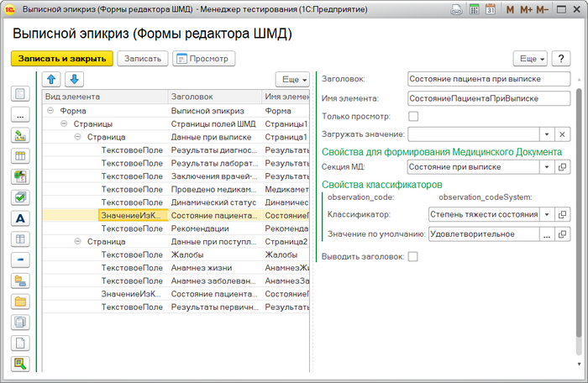
Task: Collapse the Страницы tree node
Action: tap(64, 123)
